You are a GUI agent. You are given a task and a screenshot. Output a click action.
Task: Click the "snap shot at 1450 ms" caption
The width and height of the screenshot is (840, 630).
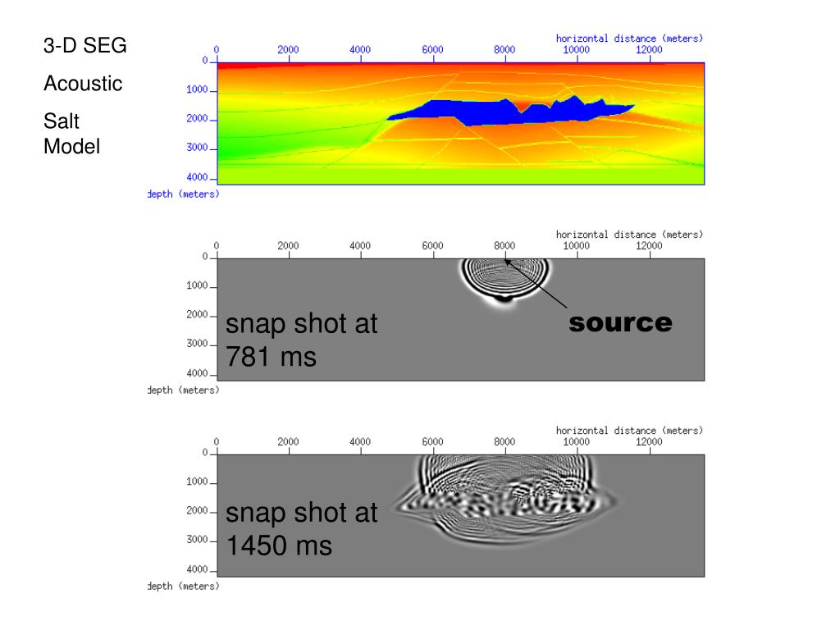pyautogui.click(x=302, y=529)
